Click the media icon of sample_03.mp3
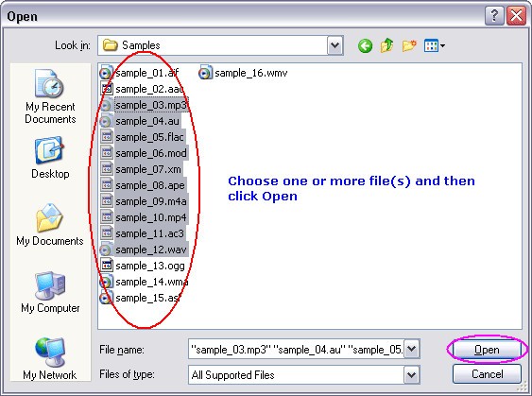Viewport: 532px width, 396px height. click(x=106, y=105)
